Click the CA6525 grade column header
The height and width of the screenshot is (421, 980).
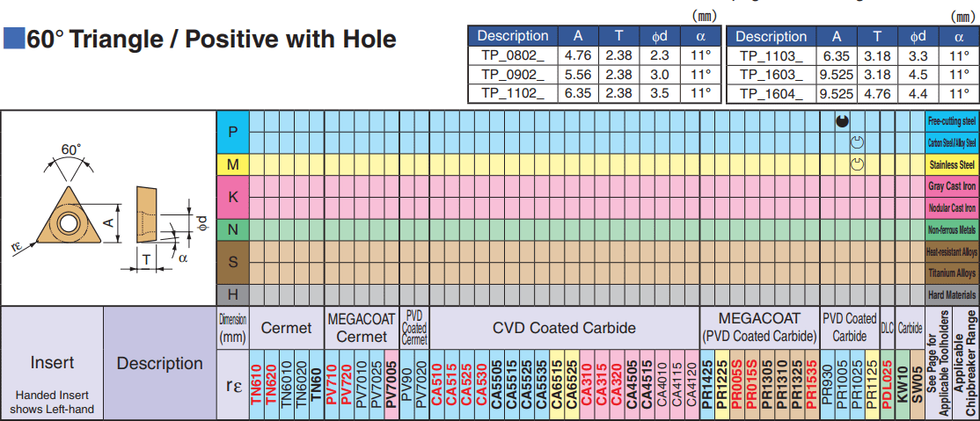[x=572, y=384]
